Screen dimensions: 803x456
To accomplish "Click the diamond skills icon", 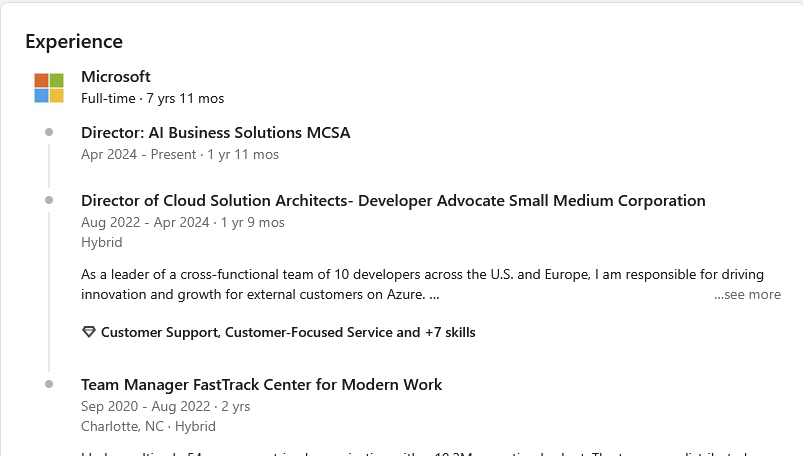I will [89, 332].
